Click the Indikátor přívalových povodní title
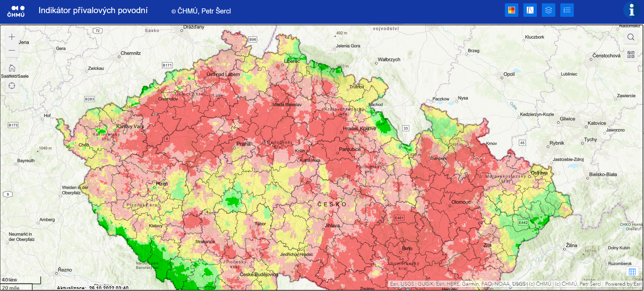 pos(93,10)
